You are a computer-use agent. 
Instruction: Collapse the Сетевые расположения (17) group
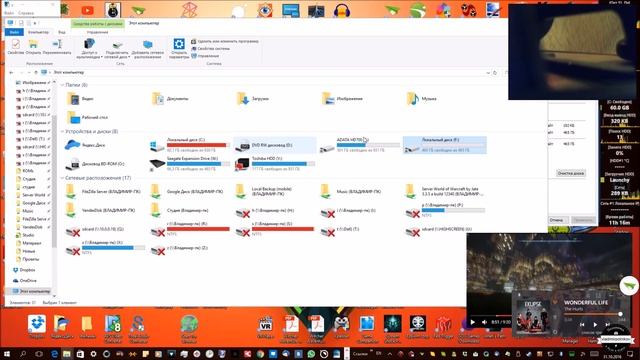click(x=62, y=178)
